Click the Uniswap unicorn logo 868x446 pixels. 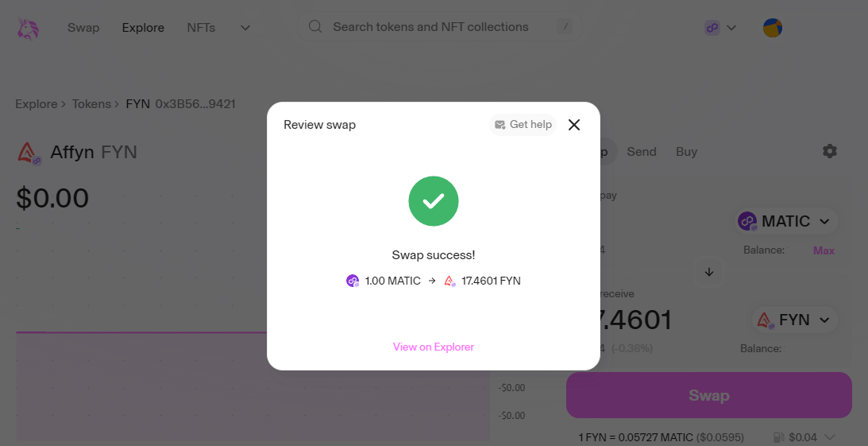[29, 28]
